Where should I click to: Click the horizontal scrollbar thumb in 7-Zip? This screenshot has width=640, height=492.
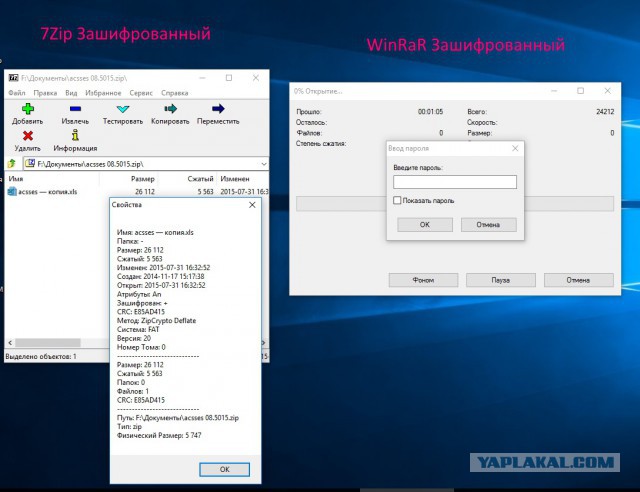pyautogui.click(x=48, y=343)
